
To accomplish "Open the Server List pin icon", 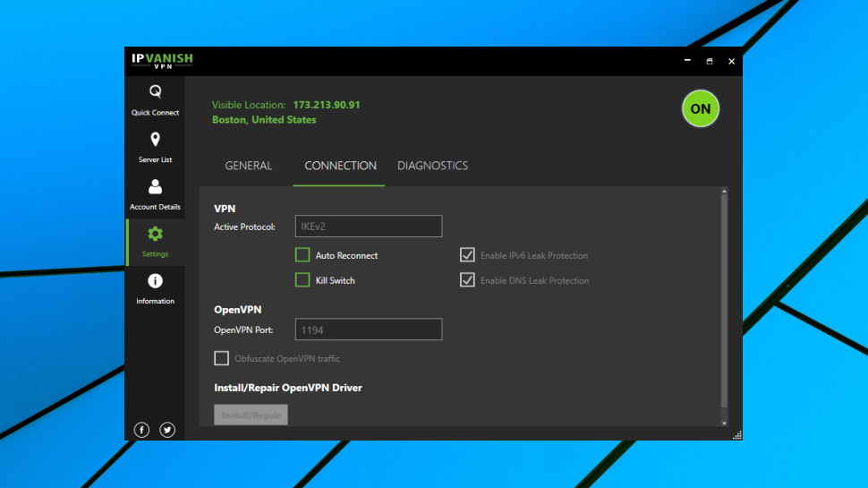I will coord(155,140).
